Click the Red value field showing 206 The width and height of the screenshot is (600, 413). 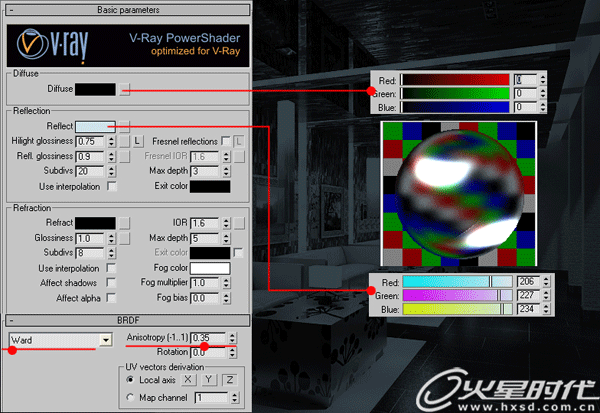click(x=528, y=282)
